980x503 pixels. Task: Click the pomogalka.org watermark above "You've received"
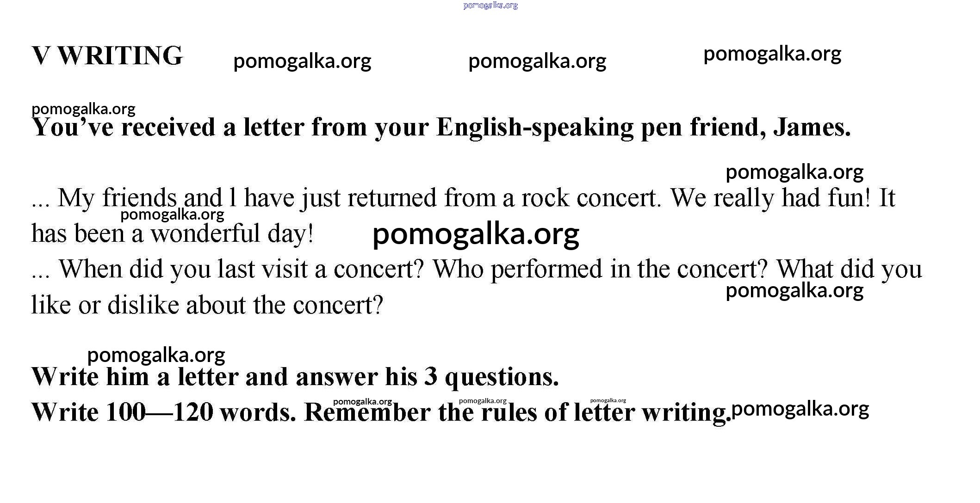click(x=83, y=109)
